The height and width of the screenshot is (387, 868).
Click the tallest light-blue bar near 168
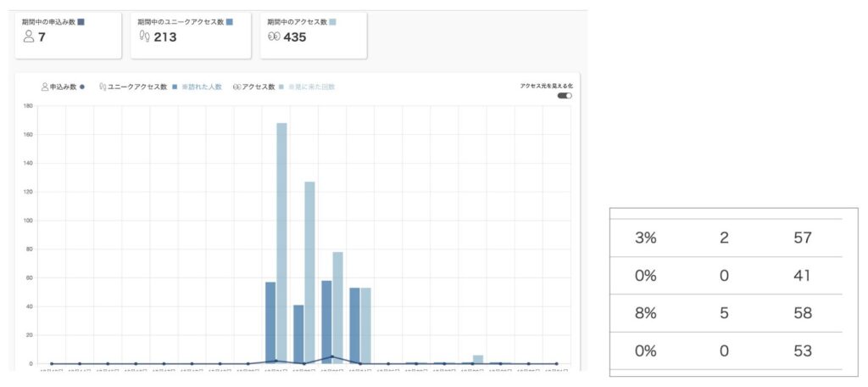pyautogui.click(x=281, y=244)
